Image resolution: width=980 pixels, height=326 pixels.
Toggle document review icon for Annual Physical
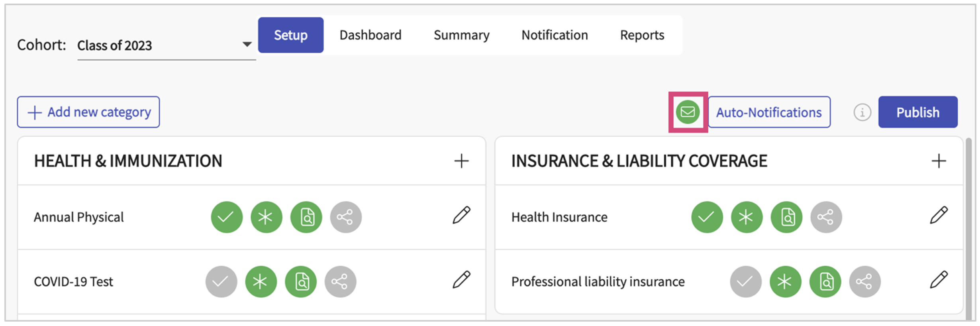pos(306,217)
